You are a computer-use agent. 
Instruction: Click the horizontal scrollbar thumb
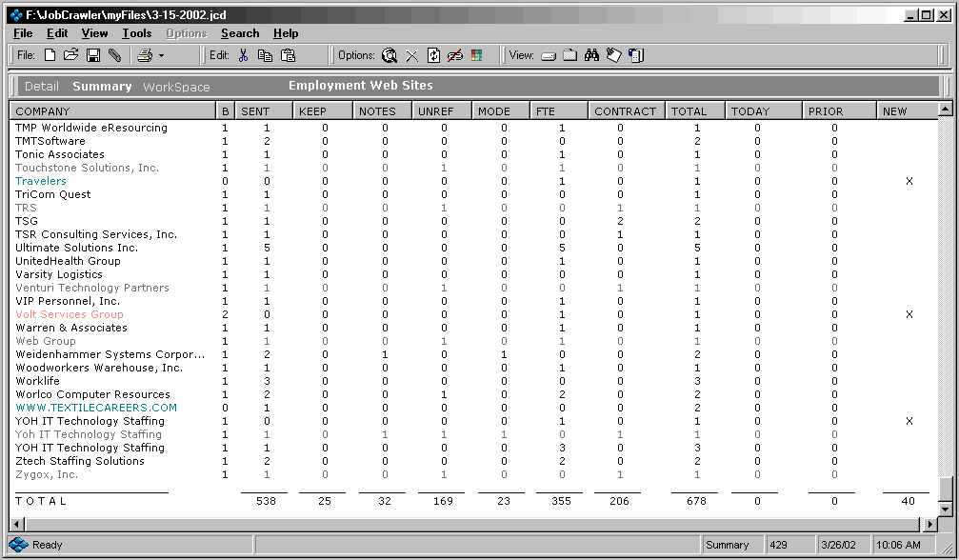(x=472, y=524)
